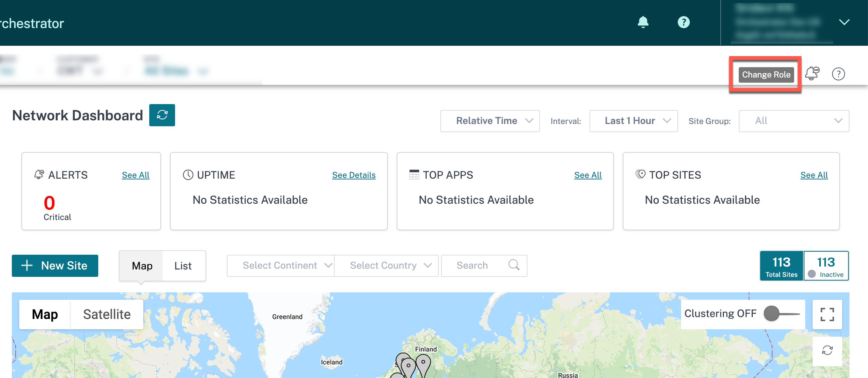This screenshot has height=378, width=868.
Task: Select the 113 Inactive sites filter
Action: (x=826, y=266)
